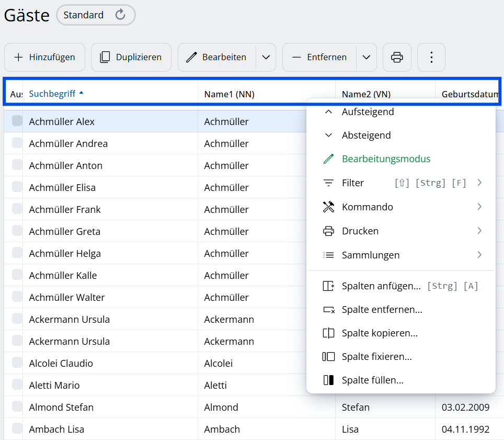Open the Bearbeiten dropdown arrow
Viewport: 504px width, 440px height.
[266, 57]
